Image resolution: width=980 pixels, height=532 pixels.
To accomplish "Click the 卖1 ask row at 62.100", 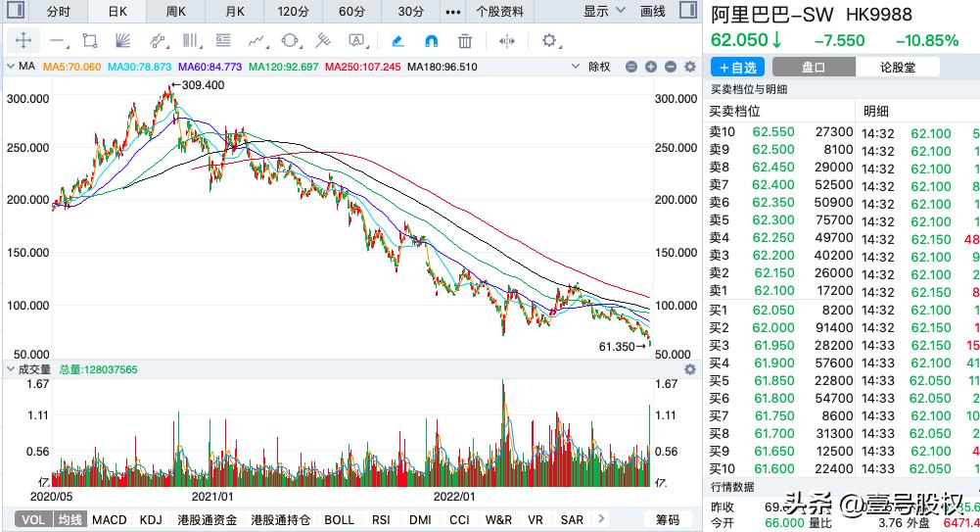I will (780, 291).
